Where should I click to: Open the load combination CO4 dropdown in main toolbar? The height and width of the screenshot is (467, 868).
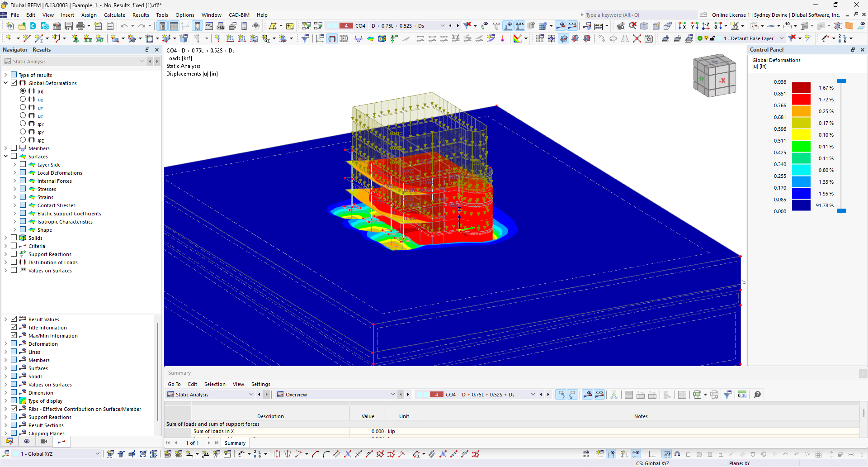442,26
